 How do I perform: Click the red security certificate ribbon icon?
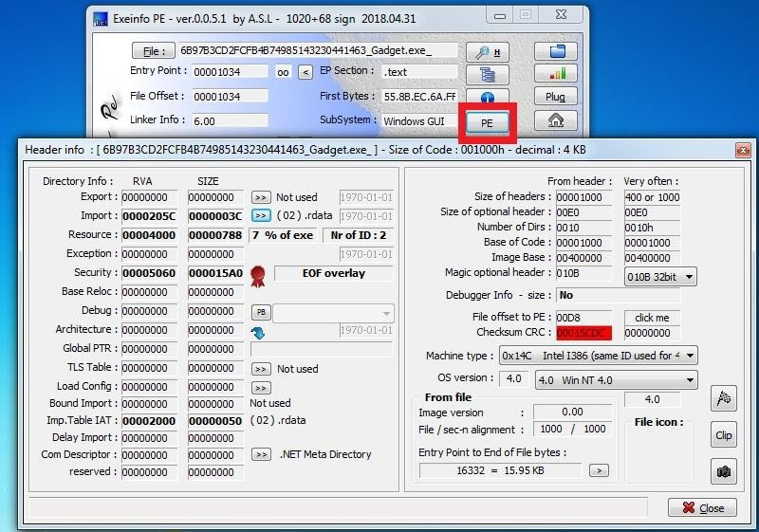coord(258,274)
